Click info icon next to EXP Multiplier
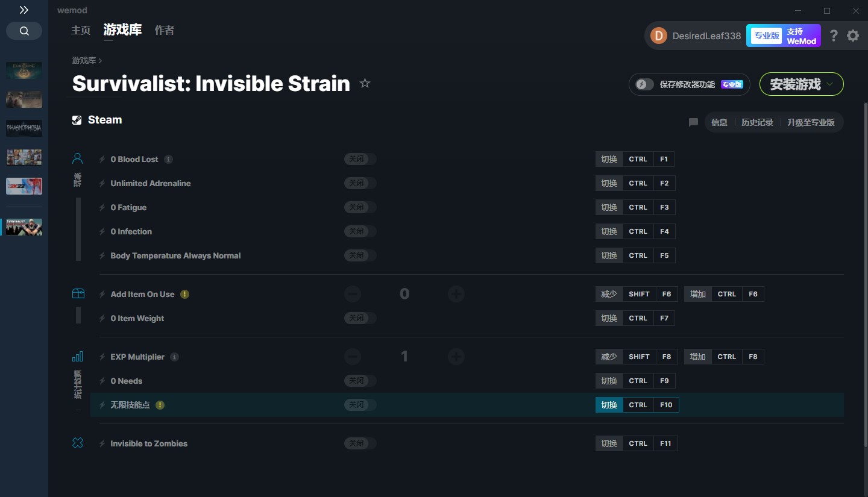The height and width of the screenshot is (497, 868). coord(175,357)
